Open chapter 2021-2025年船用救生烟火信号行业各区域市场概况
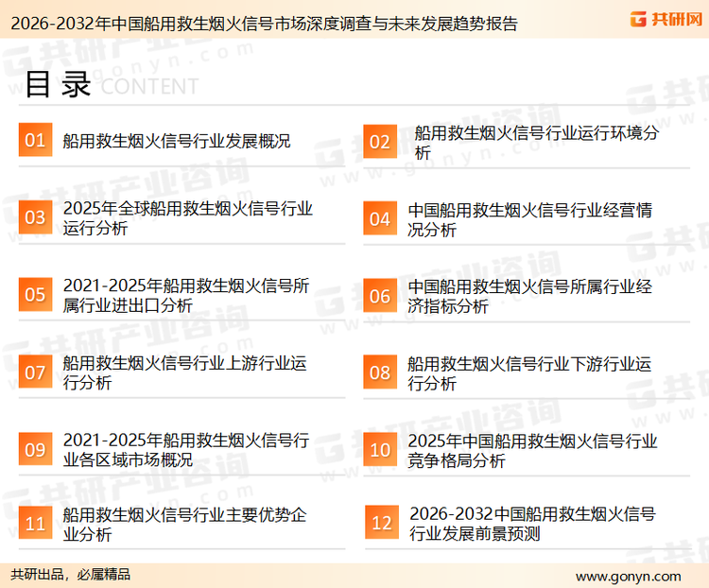This screenshot has height=588, width=709. pos(186,450)
